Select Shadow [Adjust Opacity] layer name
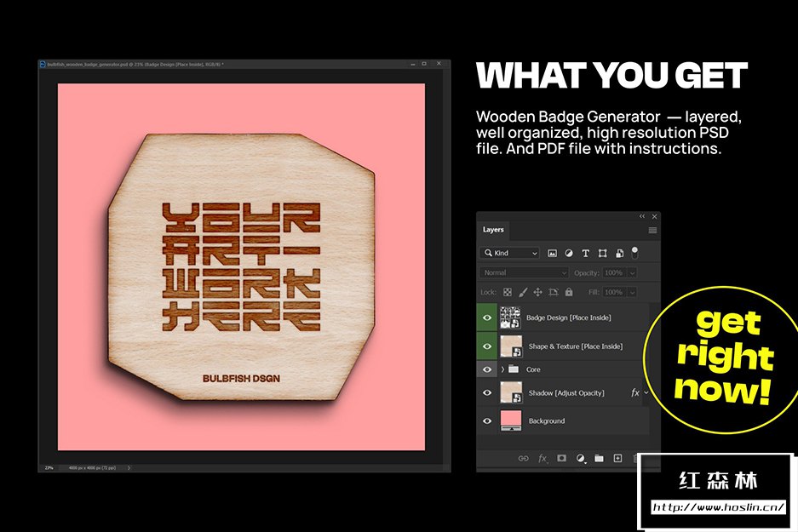Viewport: 798px width, 532px height. pyautogui.click(x=566, y=393)
